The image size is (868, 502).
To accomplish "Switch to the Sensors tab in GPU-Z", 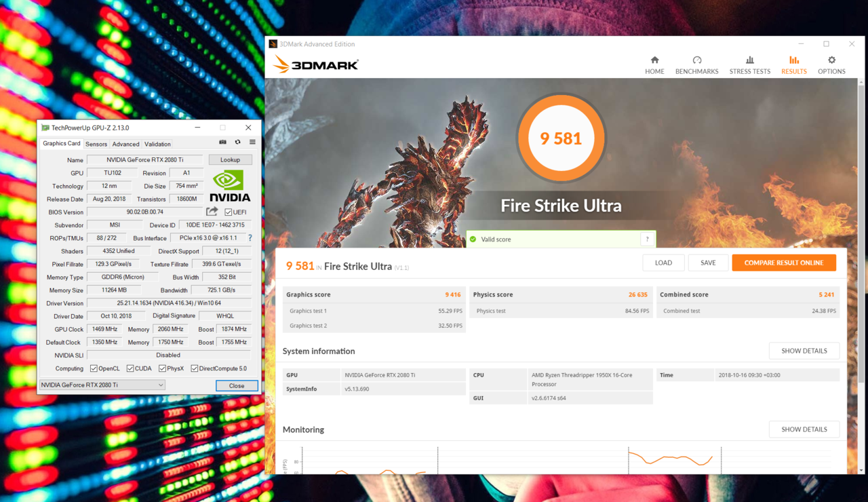I will [96, 144].
